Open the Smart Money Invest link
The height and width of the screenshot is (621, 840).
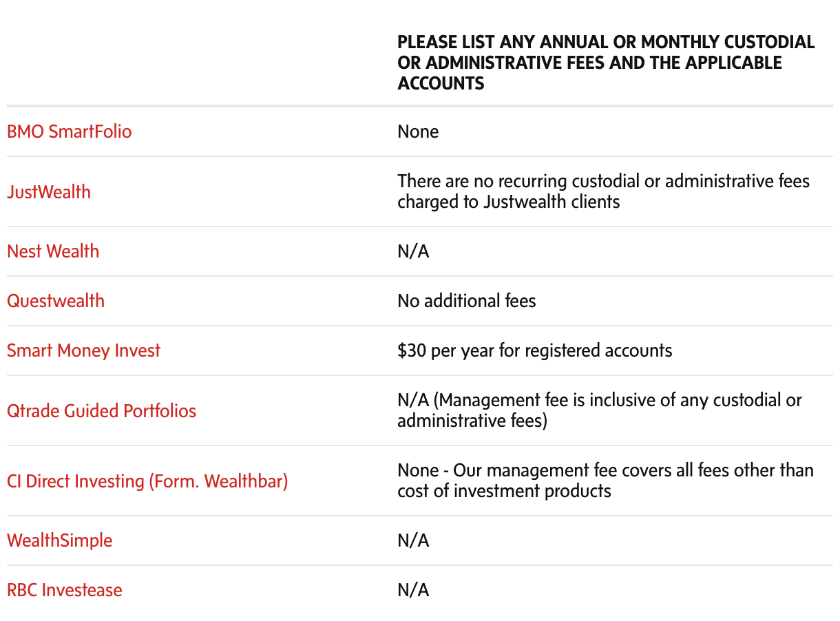click(83, 350)
